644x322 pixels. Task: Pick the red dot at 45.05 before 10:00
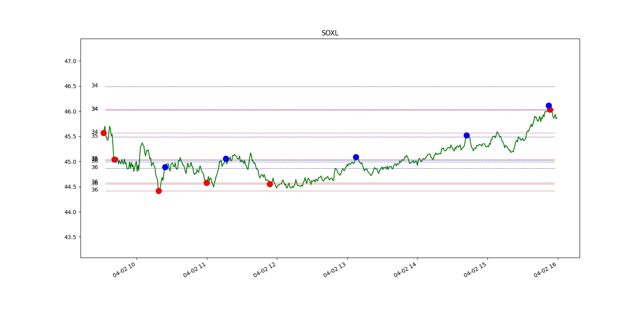click(114, 159)
